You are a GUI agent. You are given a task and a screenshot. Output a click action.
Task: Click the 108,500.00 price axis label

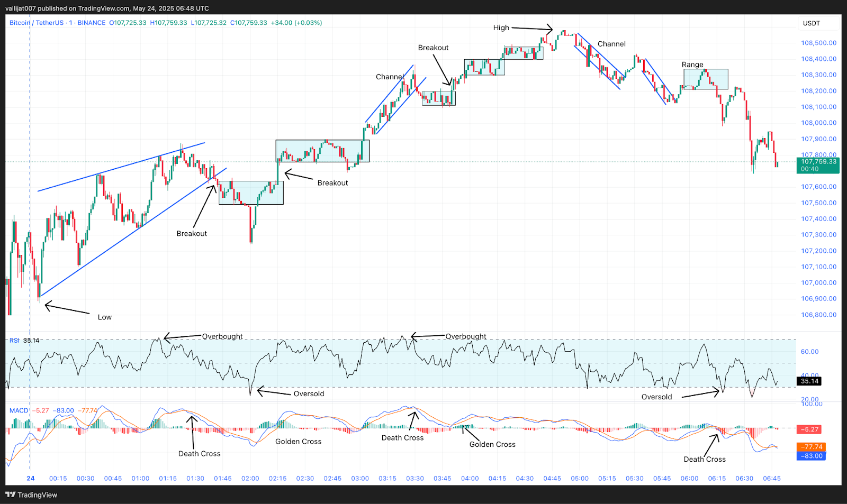point(818,43)
